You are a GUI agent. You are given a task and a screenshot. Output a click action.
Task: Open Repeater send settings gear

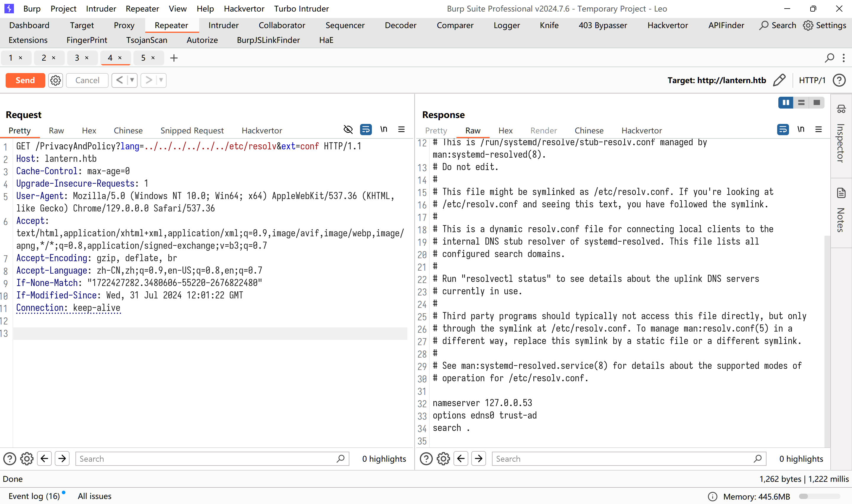(x=55, y=80)
